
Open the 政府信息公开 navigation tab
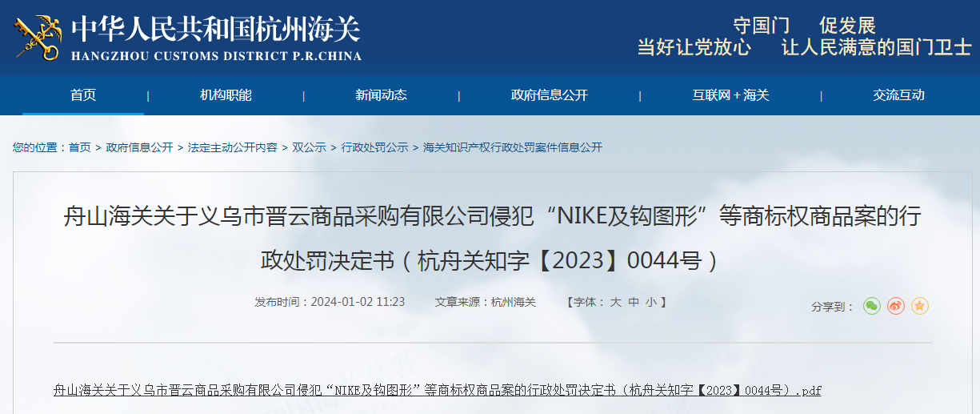click(x=549, y=95)
